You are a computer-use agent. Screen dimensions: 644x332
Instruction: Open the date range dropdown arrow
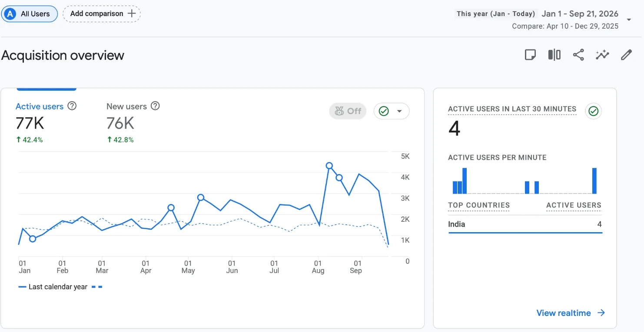click(x=629, y=20)
